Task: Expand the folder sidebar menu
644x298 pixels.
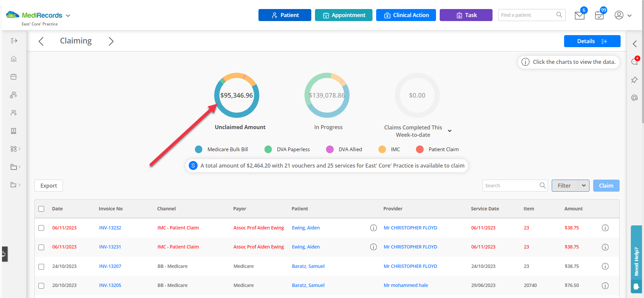Action: click(x=15, y=167)
